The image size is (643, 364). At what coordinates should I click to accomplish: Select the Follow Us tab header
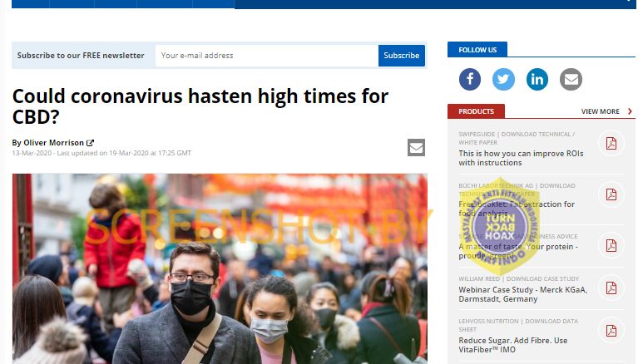pos(477,50)
